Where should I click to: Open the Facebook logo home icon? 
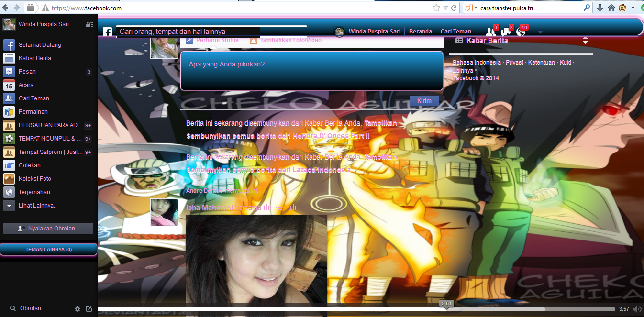(108, 32)
